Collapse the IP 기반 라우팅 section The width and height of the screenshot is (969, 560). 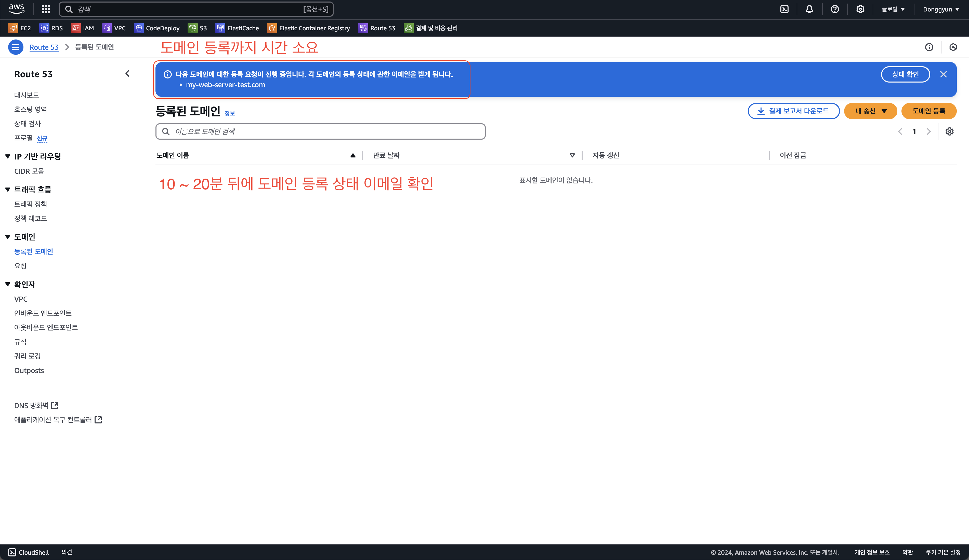[x=8, y=156]
